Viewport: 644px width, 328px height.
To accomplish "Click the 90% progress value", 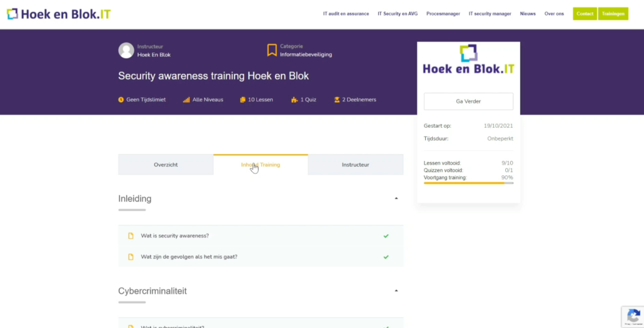I will coord(507,178).
